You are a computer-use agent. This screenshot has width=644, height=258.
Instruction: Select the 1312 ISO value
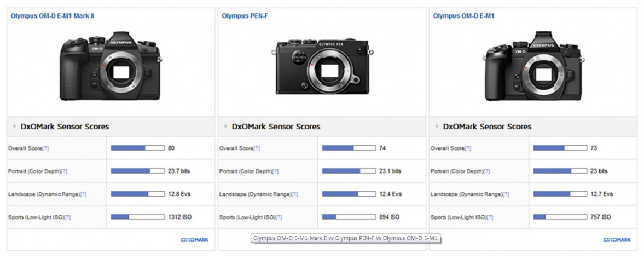pos(179,217)
